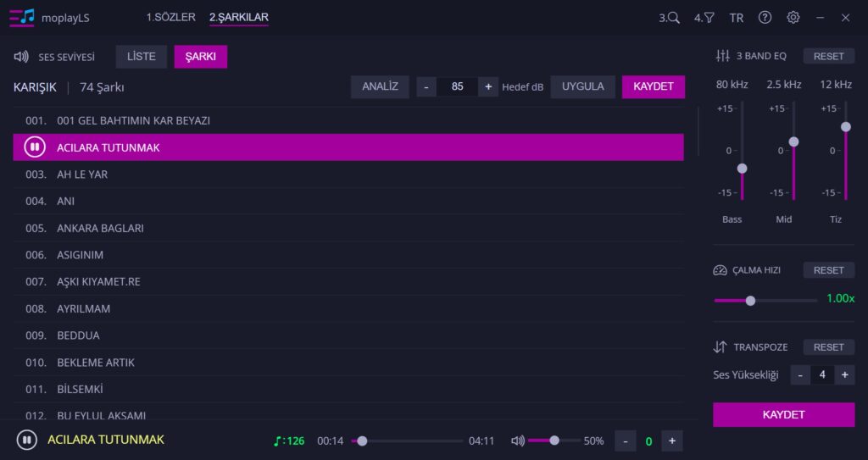Screen dimensions: 868x460
Task: Select song 009. BEDDUA
Action: [348, 335]
